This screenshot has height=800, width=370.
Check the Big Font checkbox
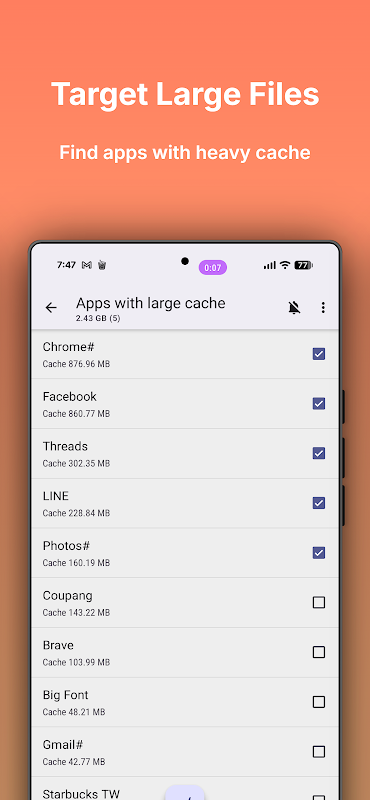[x=319, y=702]
